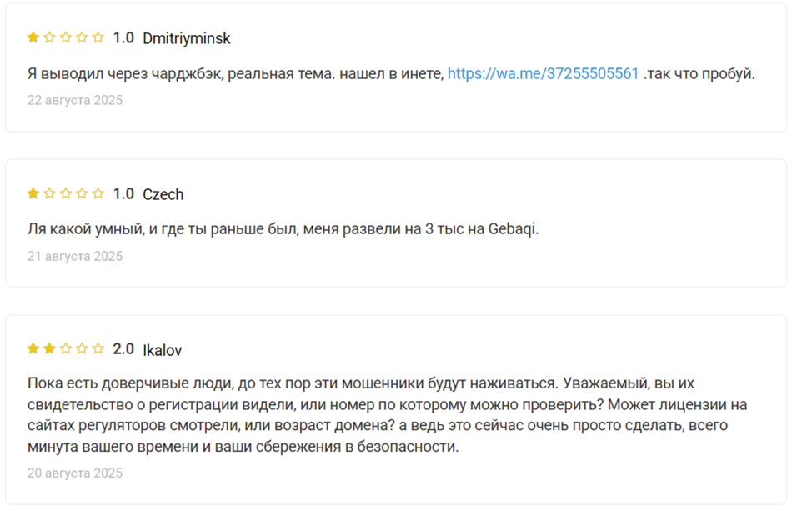Click the last empty star in Ikalov's rating

coord(98,349)
